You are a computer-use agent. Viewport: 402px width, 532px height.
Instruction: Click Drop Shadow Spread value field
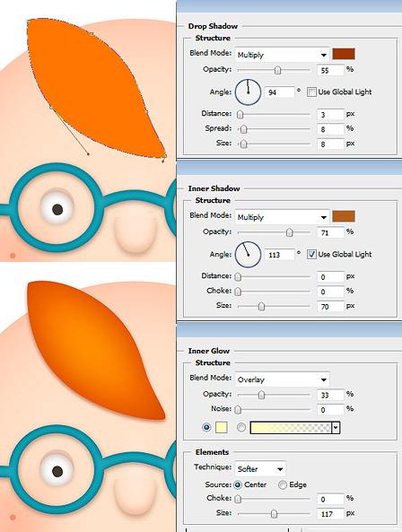coord(330,129)
